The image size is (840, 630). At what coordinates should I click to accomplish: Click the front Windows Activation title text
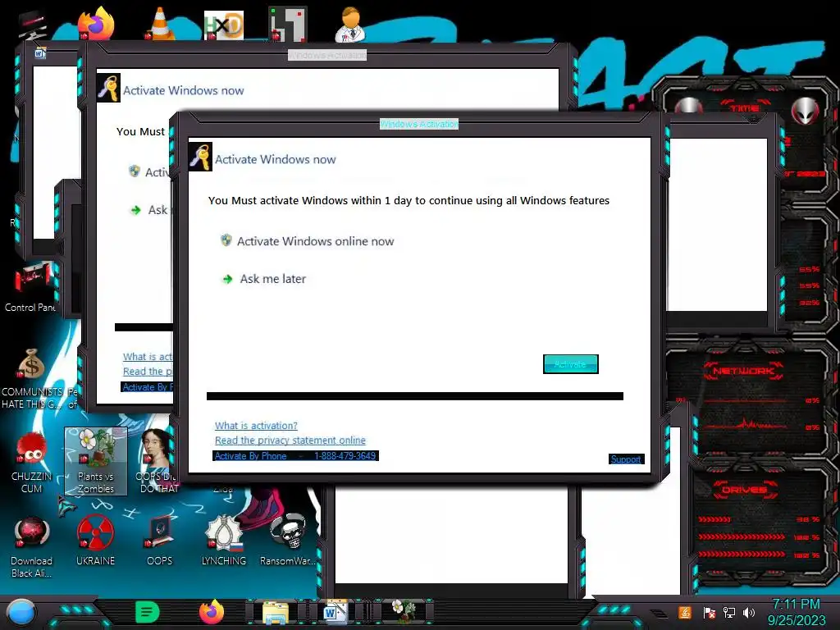click(x=419, y=124)
